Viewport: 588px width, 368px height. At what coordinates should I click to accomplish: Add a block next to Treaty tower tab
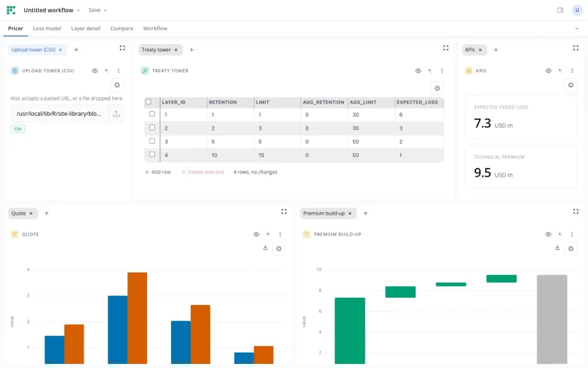[x=191, y=50]
